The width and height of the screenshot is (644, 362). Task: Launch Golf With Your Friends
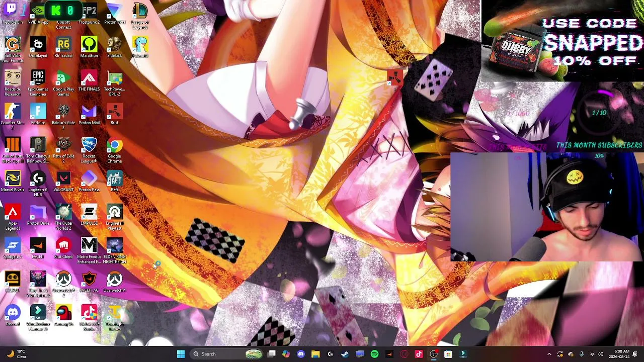(x=13, y=49)
